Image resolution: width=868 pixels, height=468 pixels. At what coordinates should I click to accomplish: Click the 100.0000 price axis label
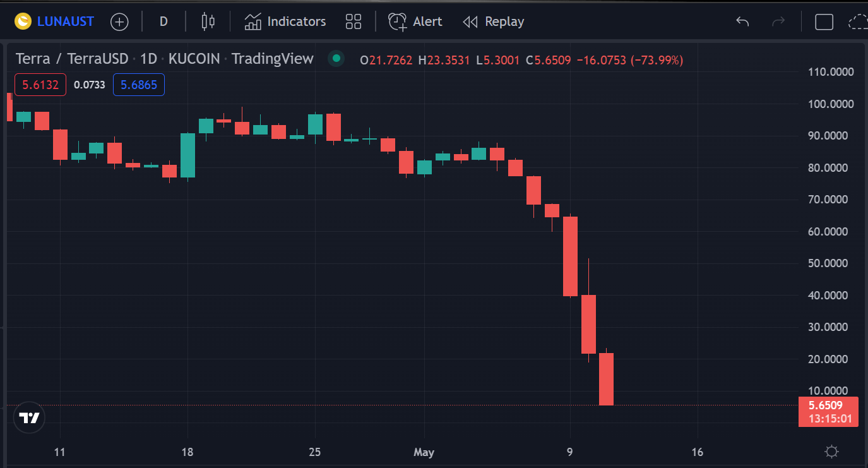click(x=831, y=104)
